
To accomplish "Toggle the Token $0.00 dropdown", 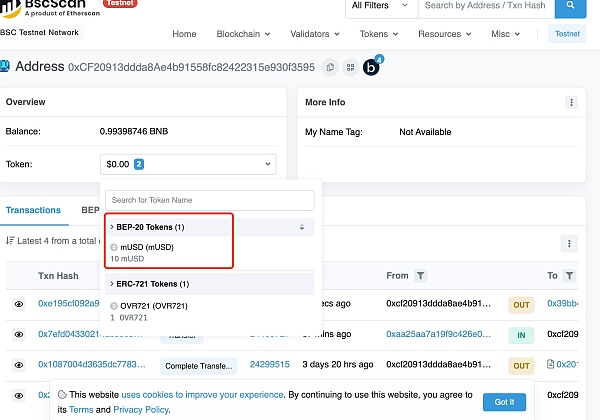I will point(188,164).
